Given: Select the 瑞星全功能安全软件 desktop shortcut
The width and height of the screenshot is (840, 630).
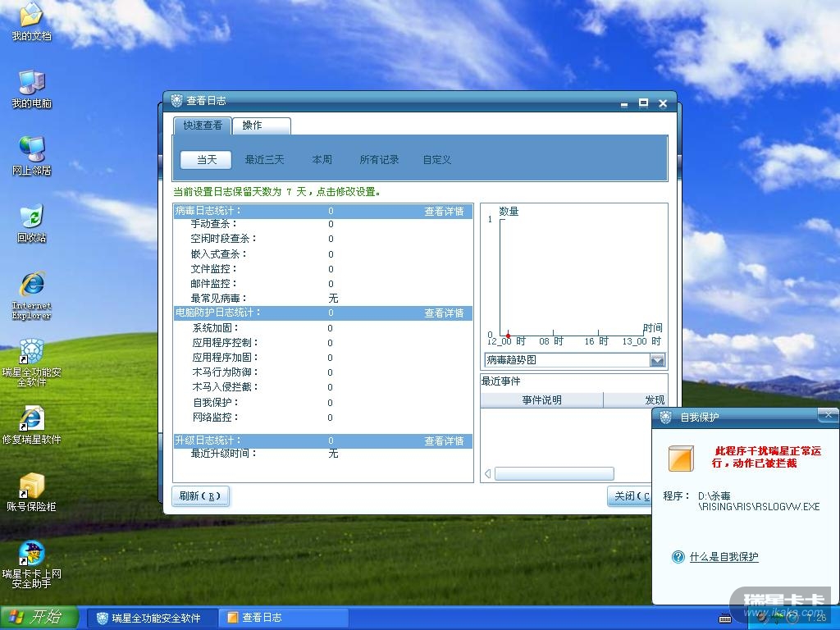Looking at the screenshot, I should click(31, 363).
